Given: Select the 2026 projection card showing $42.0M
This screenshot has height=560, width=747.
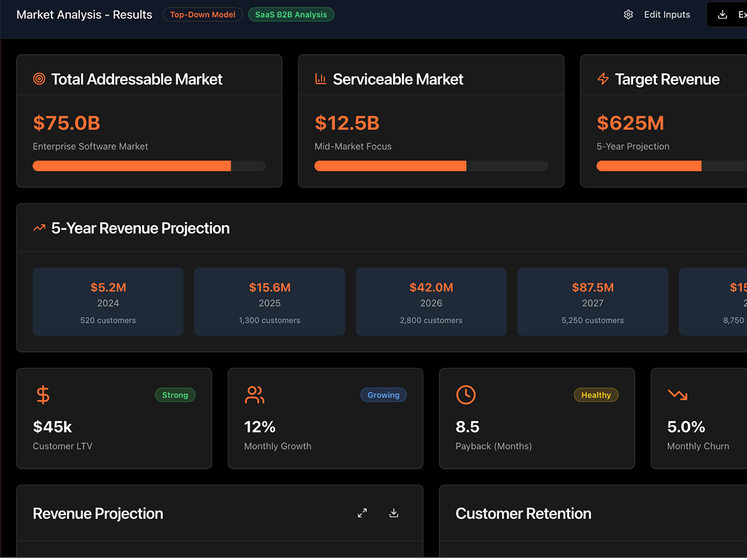Looking at the screenshot, I should click(x=431, y=302).
